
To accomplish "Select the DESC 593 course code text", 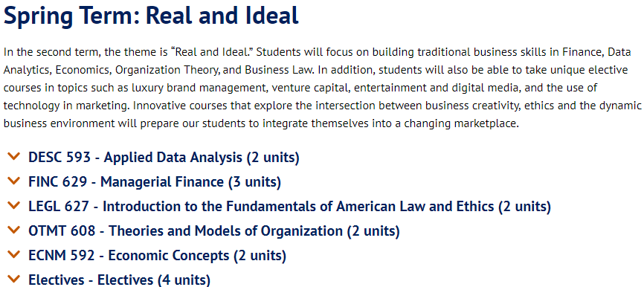I will (59, 157).
